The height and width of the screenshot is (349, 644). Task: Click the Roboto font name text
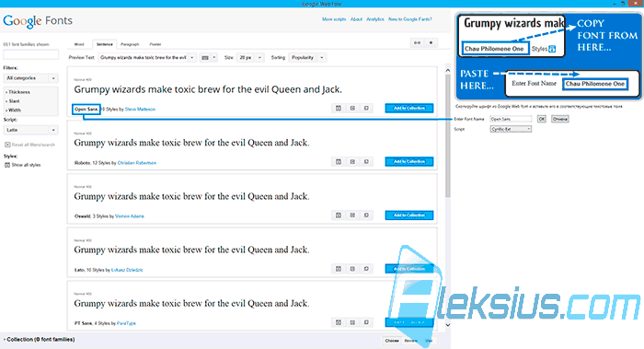[x=82, y=163]
